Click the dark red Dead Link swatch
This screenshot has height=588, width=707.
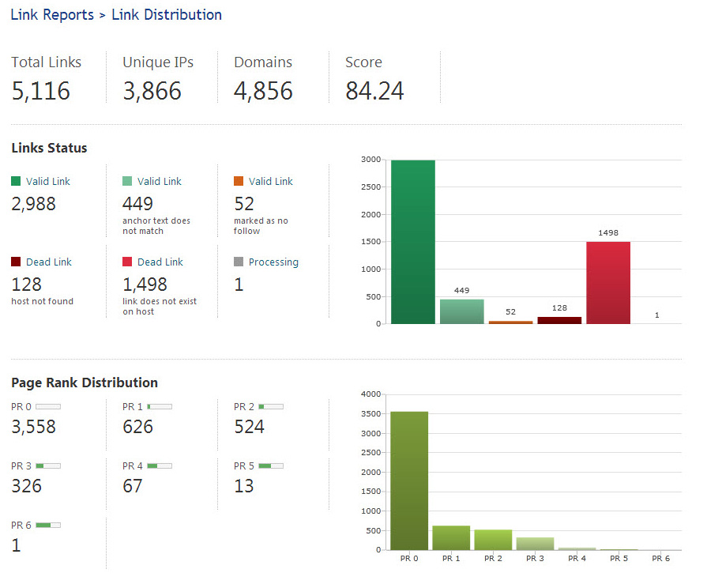click(16, 262)
